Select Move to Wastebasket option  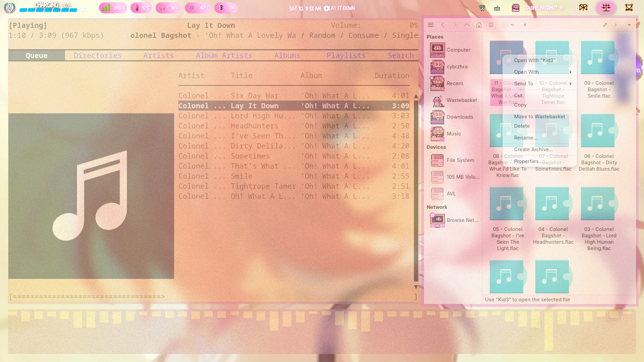(x=539, y=117)
